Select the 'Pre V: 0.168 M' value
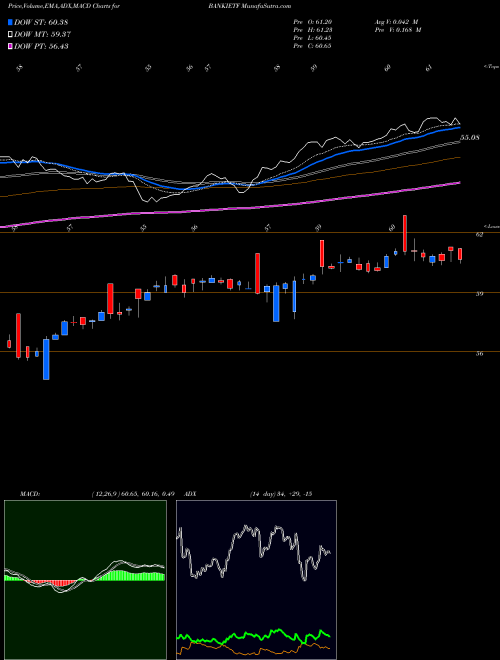 click(397, 30)
